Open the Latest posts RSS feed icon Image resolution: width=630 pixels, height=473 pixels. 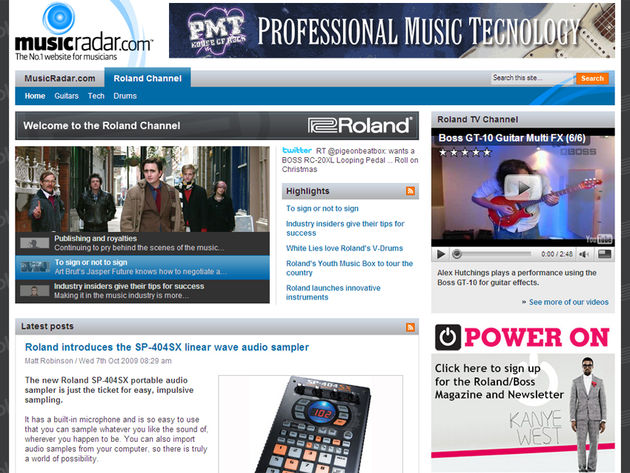pyautogui.click(x=410, y=327)
